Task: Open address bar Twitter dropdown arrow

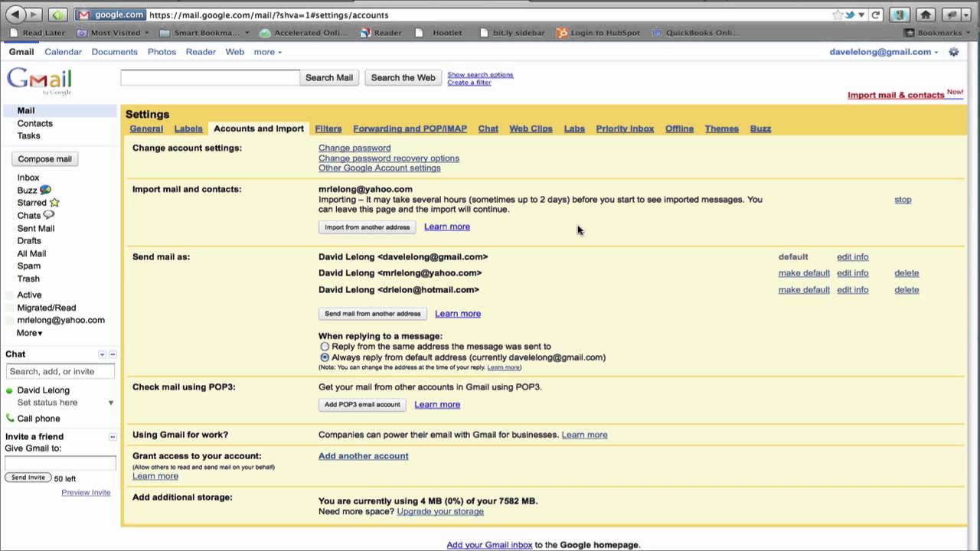Action: [x=861, y=15]
